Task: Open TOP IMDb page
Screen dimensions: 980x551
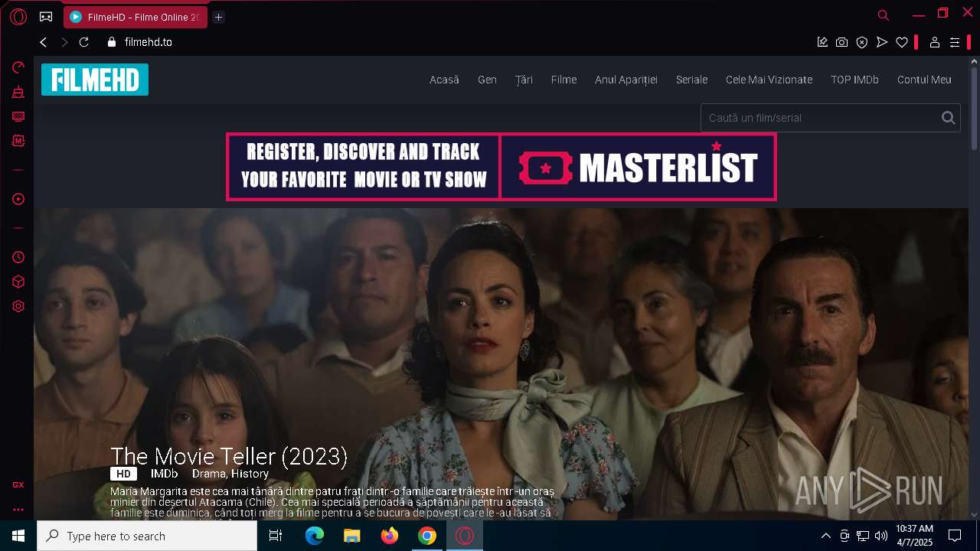Action: (x=854, y=80)
